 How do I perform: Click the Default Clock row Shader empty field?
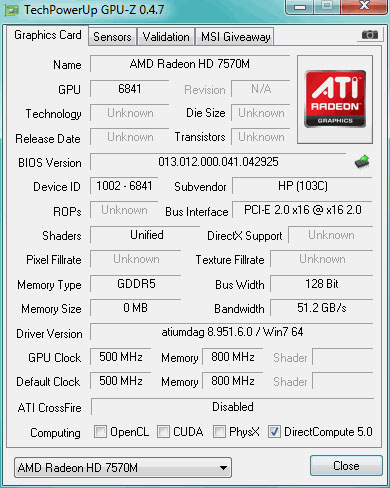coord(343,381)
